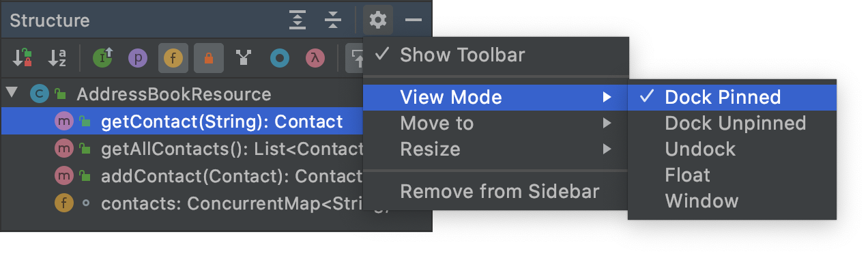Collapse the AddressBookResource tree node
This screenshot has width=868, height=256.
tap(12, 93)
